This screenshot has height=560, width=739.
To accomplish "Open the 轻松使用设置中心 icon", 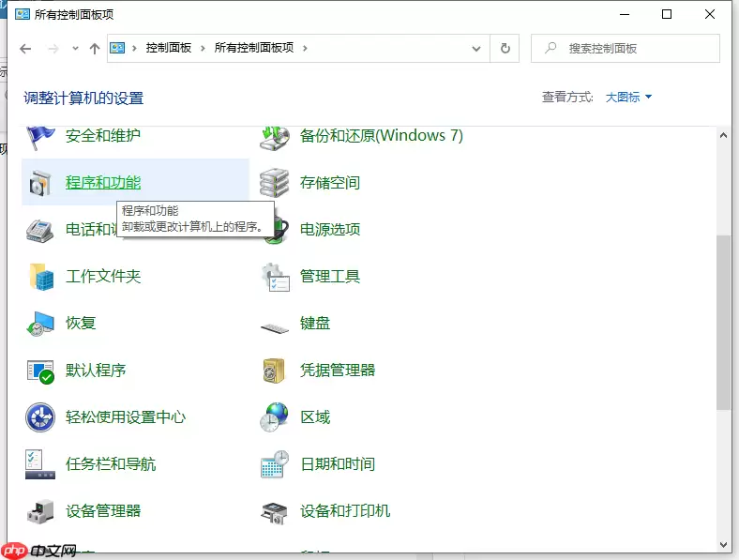I will 40,417.
